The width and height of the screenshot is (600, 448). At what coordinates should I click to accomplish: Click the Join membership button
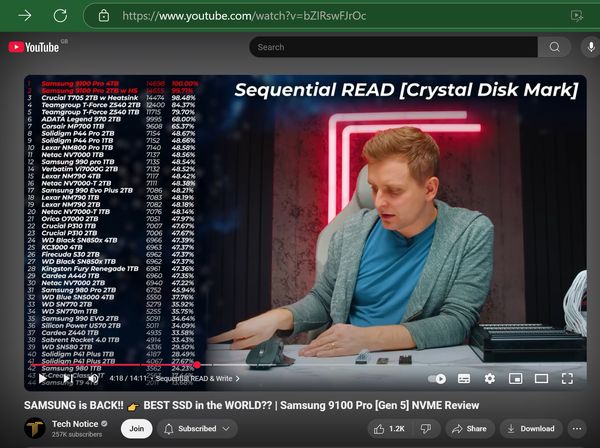pyautogui.click(x=137, y=428)
